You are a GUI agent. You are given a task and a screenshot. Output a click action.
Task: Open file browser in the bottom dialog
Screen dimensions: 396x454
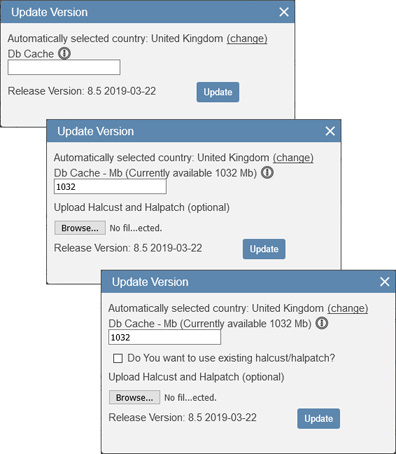coord(135,397)
